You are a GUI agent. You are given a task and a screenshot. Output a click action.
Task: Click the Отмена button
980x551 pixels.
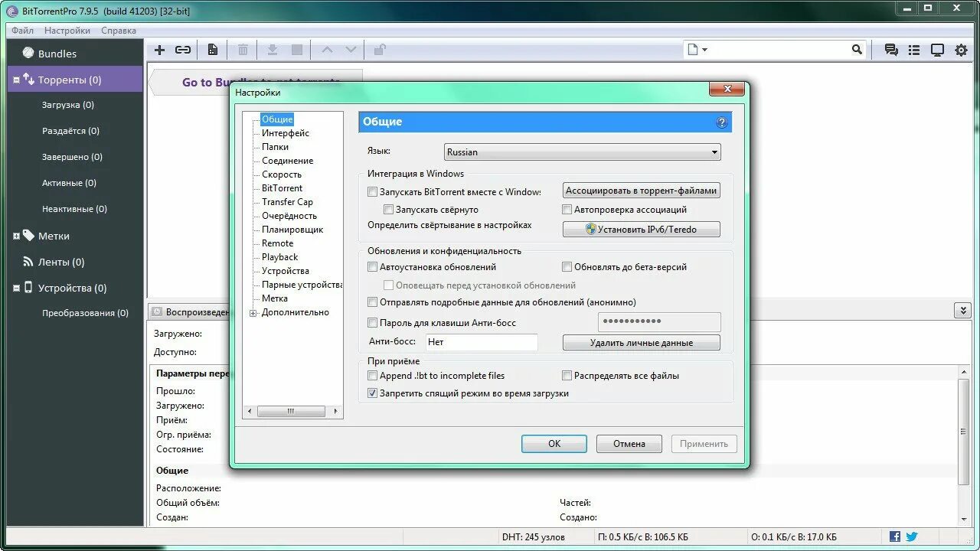[629, 444]
